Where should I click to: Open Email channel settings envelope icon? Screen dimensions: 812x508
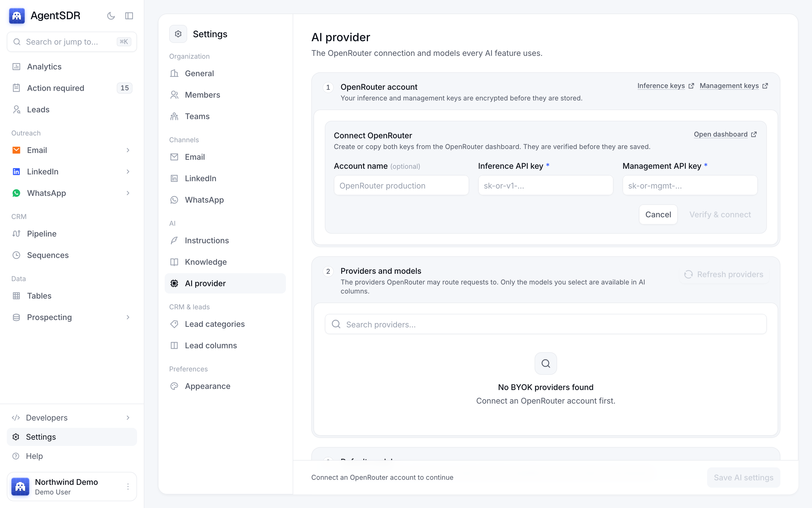(174, 157)
